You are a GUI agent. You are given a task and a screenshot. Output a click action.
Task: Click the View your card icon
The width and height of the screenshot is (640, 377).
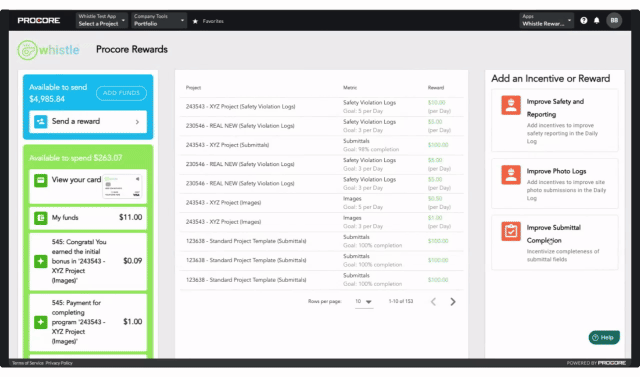[40, 180]
